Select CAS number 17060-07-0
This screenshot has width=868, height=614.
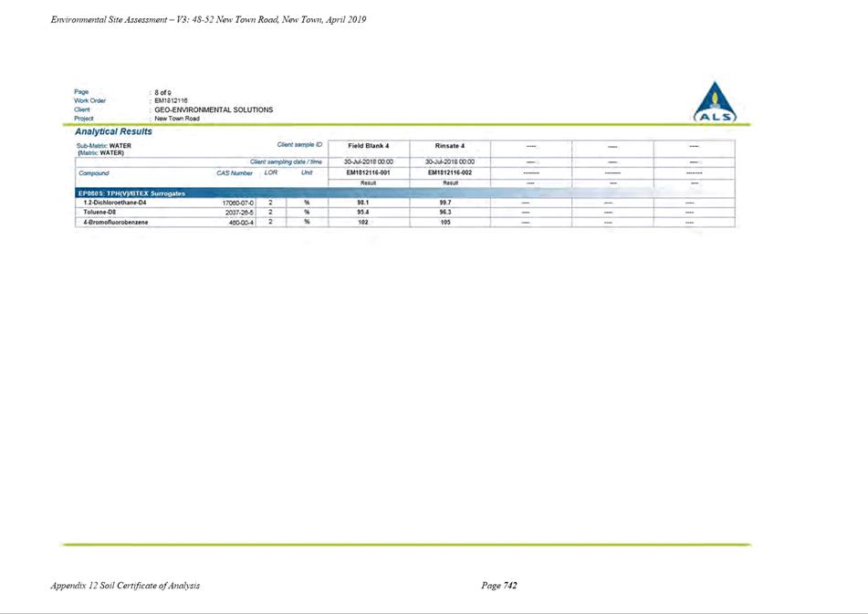pyautogui.click(x=238, y=203)
